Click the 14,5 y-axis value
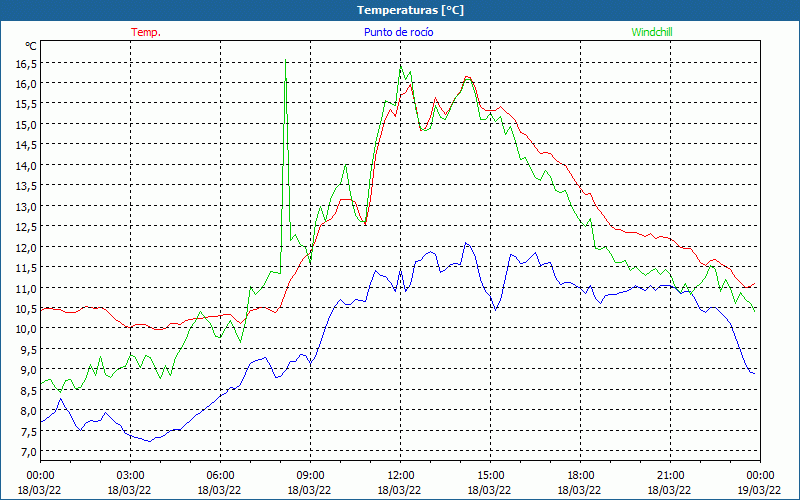 [27, 145]
